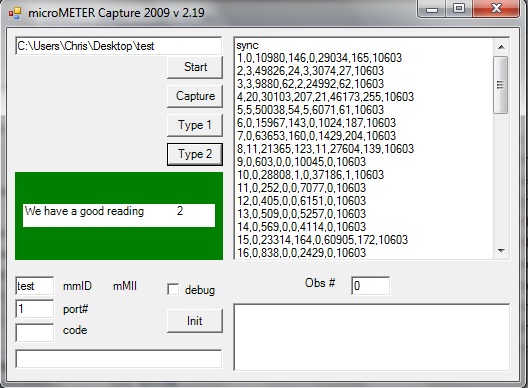Click the mMII label
This screenshot has height=388, width=528.
tap(125, 286)
